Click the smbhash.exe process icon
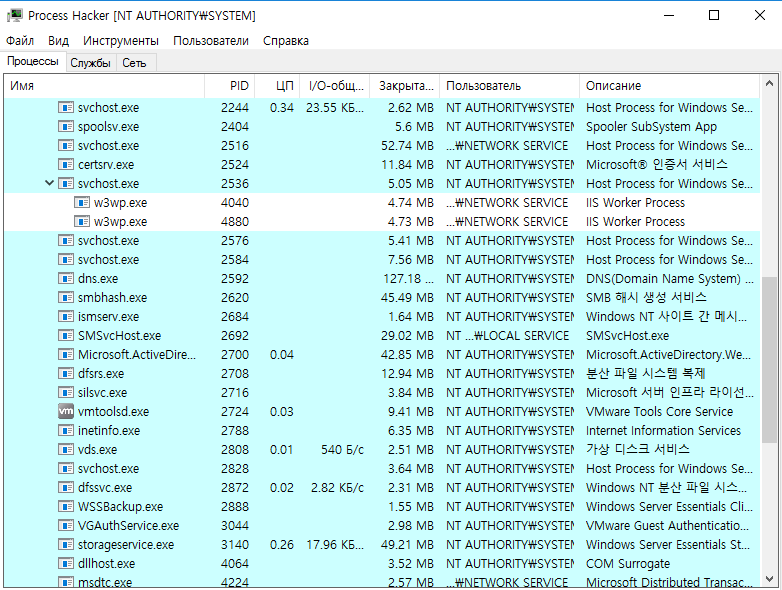This screenshot has height=590, width=782. point(66,298)
